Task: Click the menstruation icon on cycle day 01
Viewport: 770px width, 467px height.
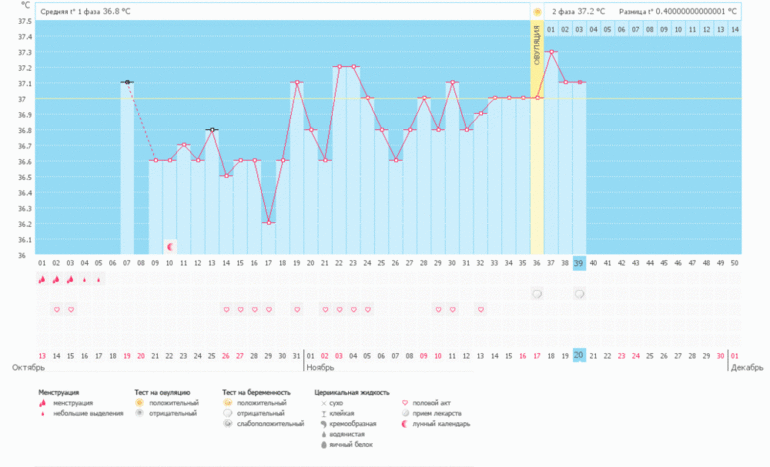Action: [x=42, y=281]
